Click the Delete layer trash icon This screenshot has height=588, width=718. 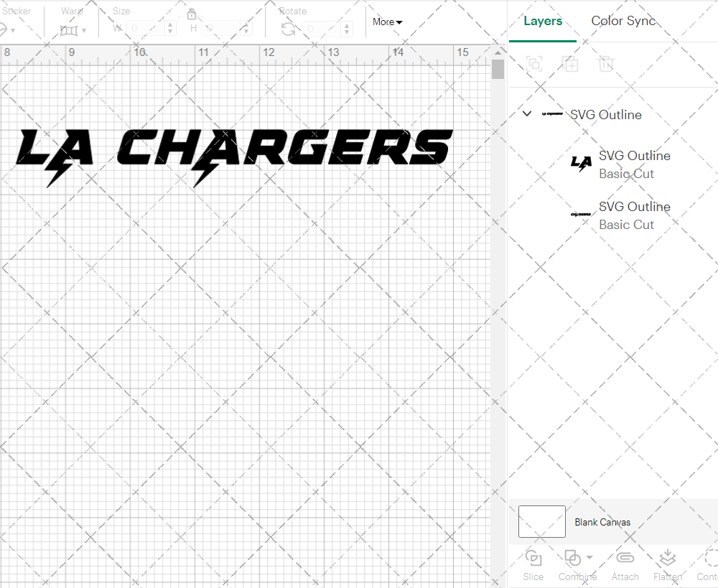tap(606, 64)
